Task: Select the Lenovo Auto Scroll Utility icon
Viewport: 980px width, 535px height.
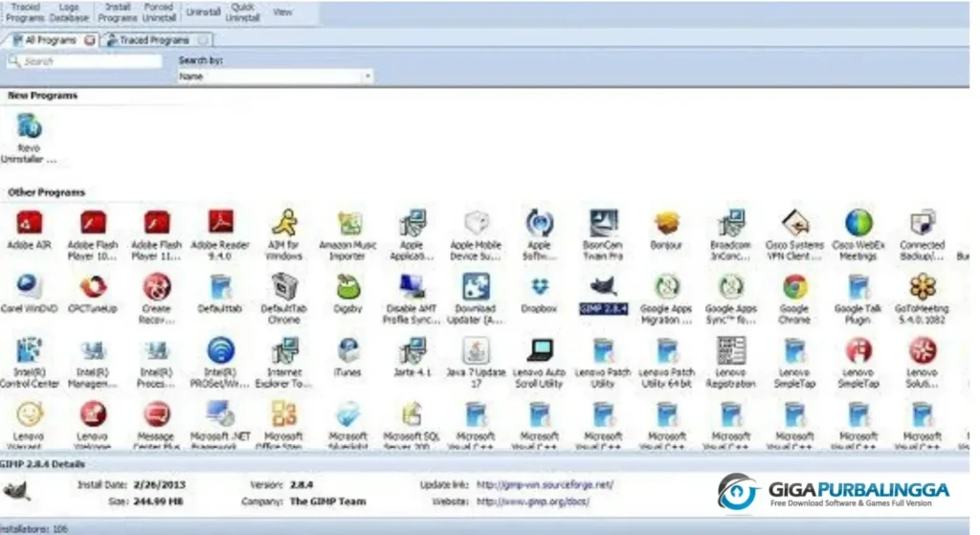Action: click(x=540, y=350)
